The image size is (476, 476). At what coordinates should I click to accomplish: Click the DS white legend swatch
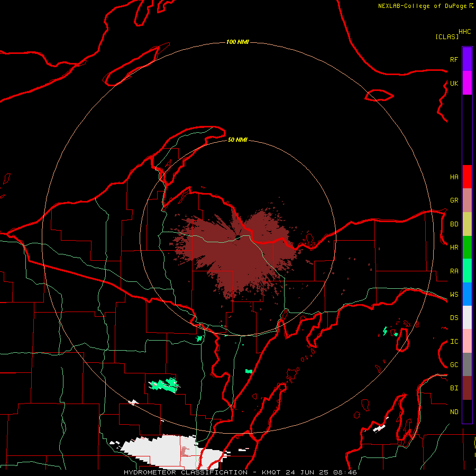point(467,317)
